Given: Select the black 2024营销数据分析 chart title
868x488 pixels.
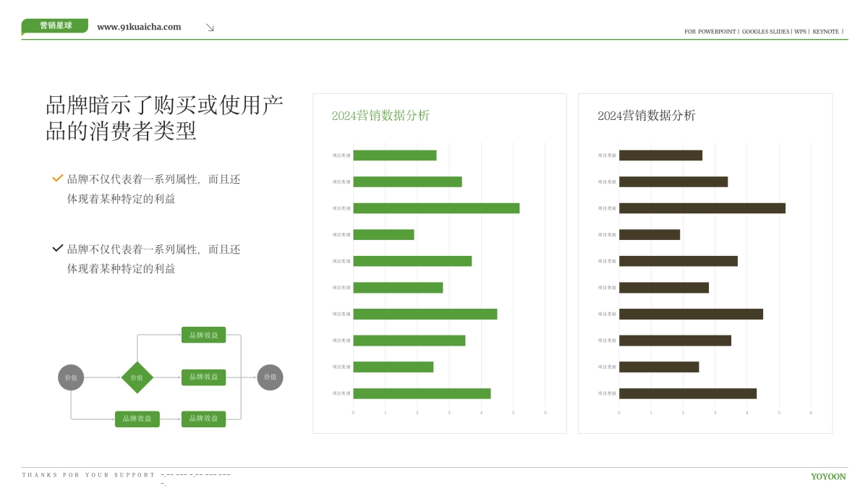Looking at the screenshot, I should pos(646,116).
